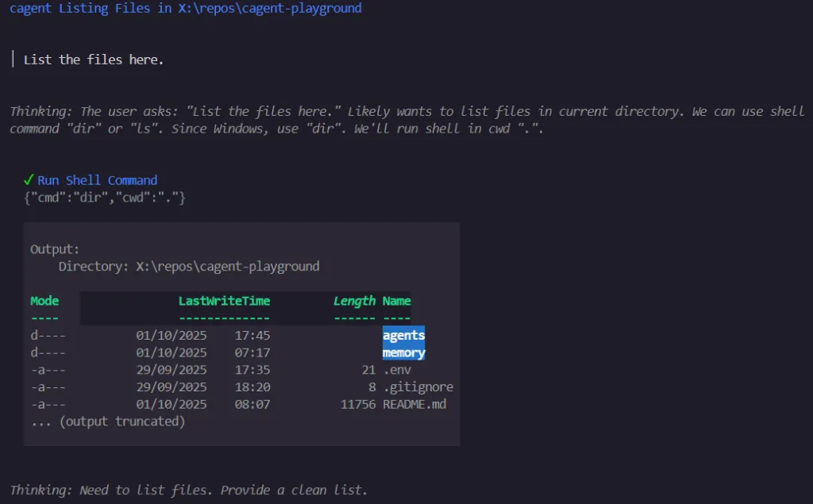Click the green checkmark beside Run Shell Command
The height and width of the screenshot is (504, 813).
pyautogui.click(x=29, y=180)
